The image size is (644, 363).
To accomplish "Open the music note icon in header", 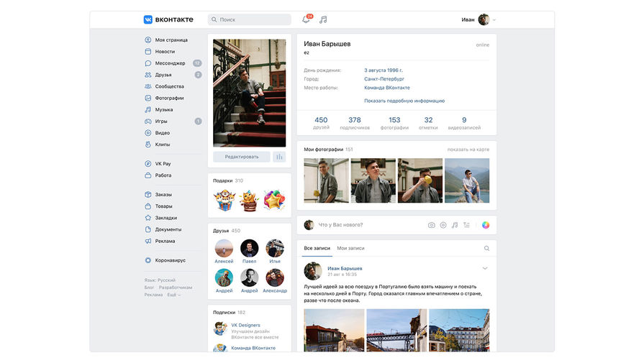I will pos(323,19).
